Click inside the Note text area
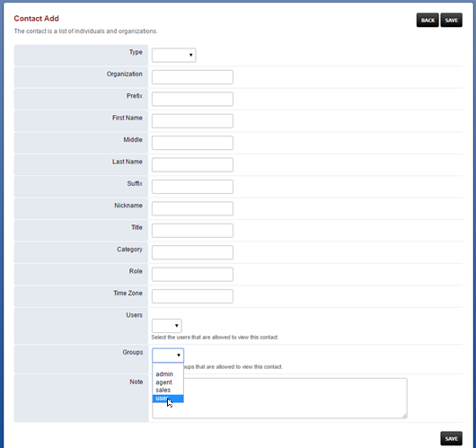 295,398
